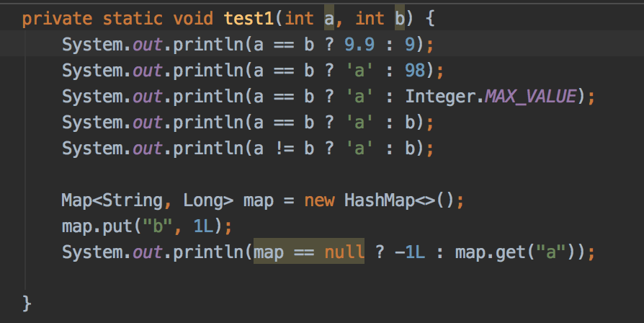Click the 9.9 numeric literal
Viewport: 644px width, 323px height.
point(359,45)
